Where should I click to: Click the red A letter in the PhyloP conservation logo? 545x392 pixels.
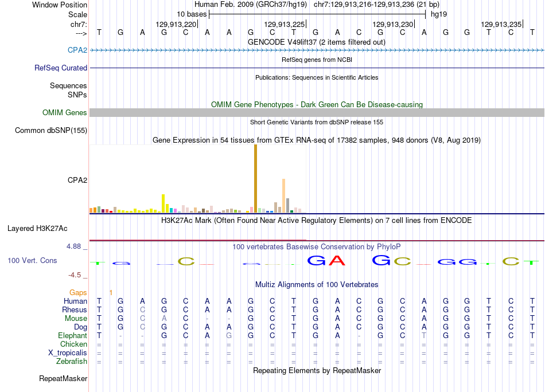[x=337, y=260]
